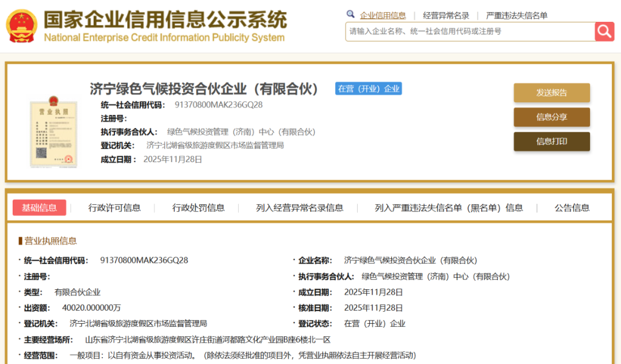Image resolution: width=621 pixels, height=364 pixels.
Task: Click the 营业执照信息 section heading
Action: click(x=50, y=240)
